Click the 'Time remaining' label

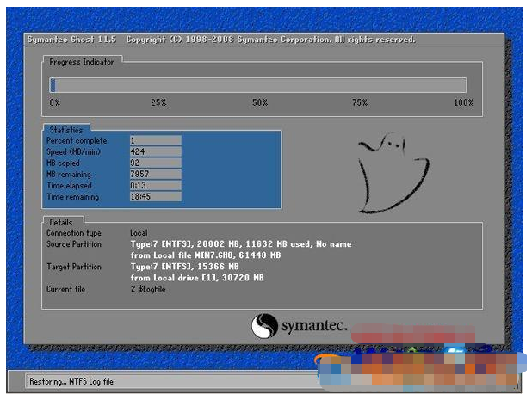tap(73, 197)
